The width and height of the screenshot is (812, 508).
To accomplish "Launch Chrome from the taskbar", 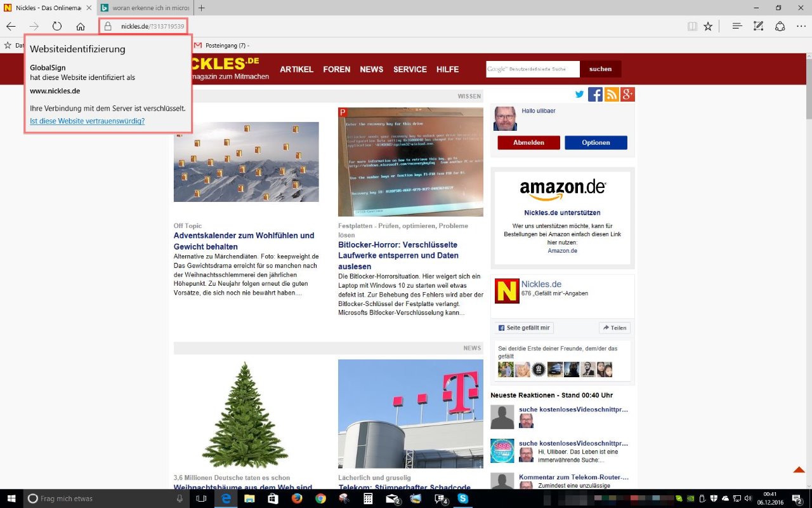I will (320, 498).
